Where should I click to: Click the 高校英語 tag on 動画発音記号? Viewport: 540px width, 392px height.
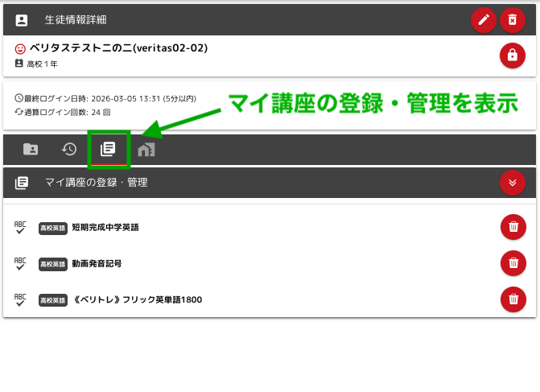point(52,264)
